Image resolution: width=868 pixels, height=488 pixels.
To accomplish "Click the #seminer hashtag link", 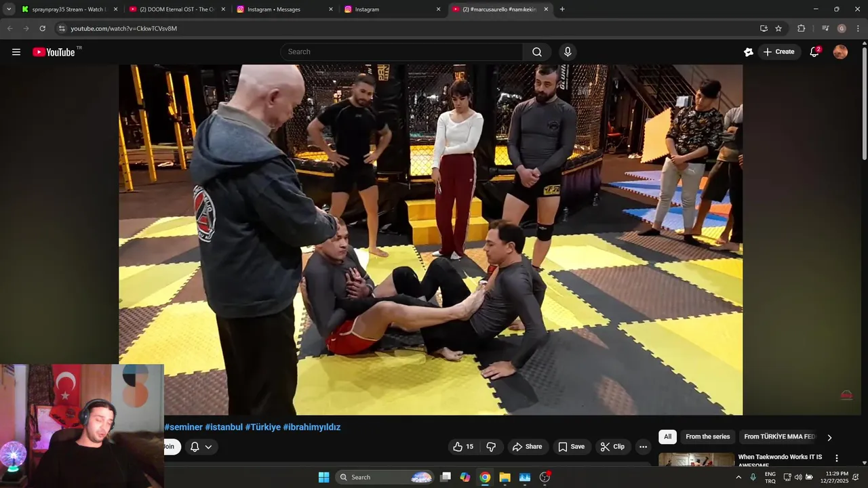I will [183, 427].
